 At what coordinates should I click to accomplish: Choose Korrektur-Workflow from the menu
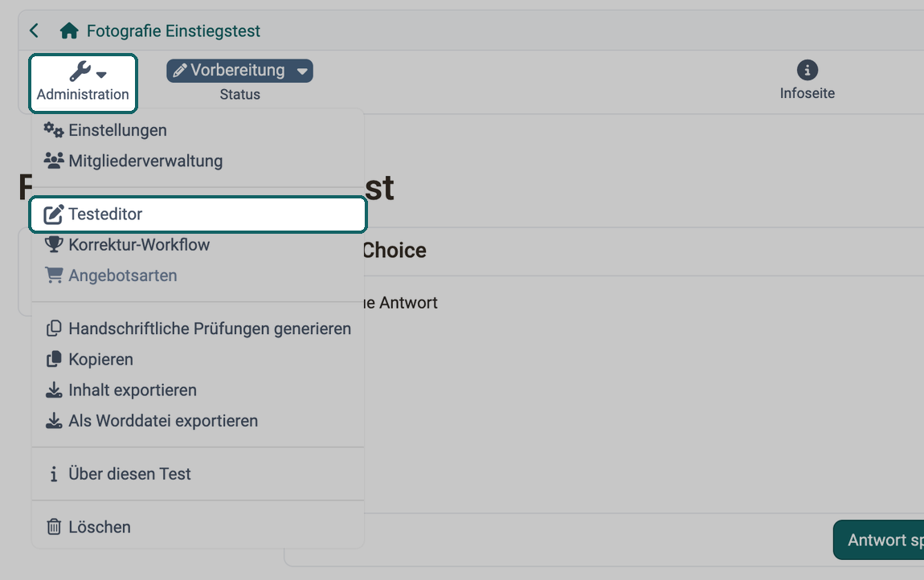[198, 245]
